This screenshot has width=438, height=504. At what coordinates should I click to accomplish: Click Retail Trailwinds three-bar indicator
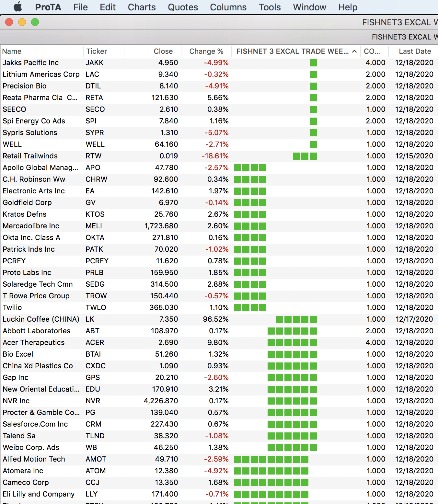[305, 156]
